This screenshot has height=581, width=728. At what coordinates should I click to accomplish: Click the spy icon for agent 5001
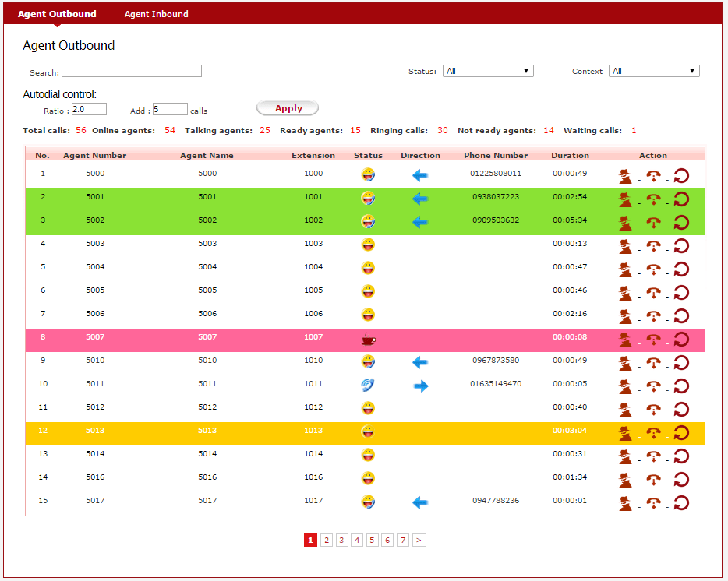(x=625, y=199)
